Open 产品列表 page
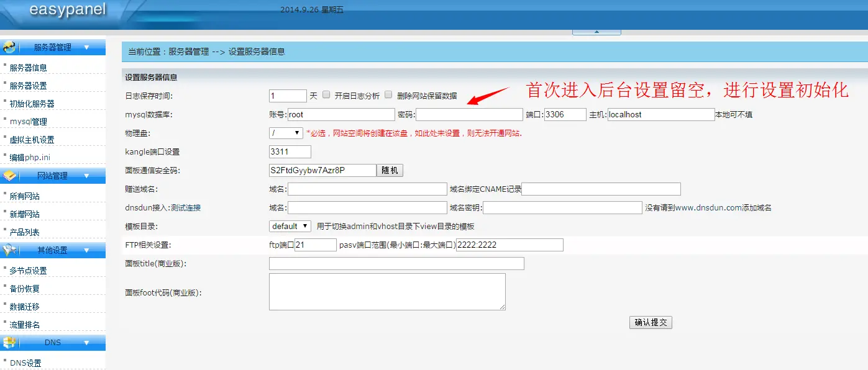Screen dimensions: 868x370 tap(25, 232)
